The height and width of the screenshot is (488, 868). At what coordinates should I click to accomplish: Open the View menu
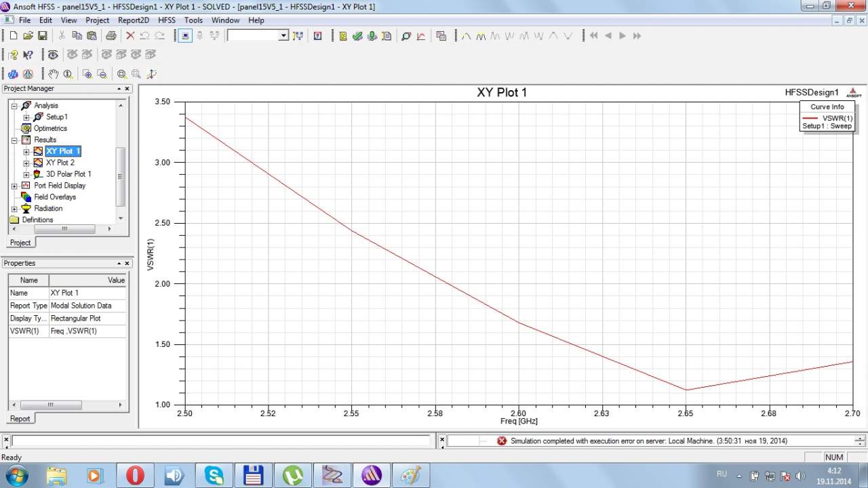(68, 20)
